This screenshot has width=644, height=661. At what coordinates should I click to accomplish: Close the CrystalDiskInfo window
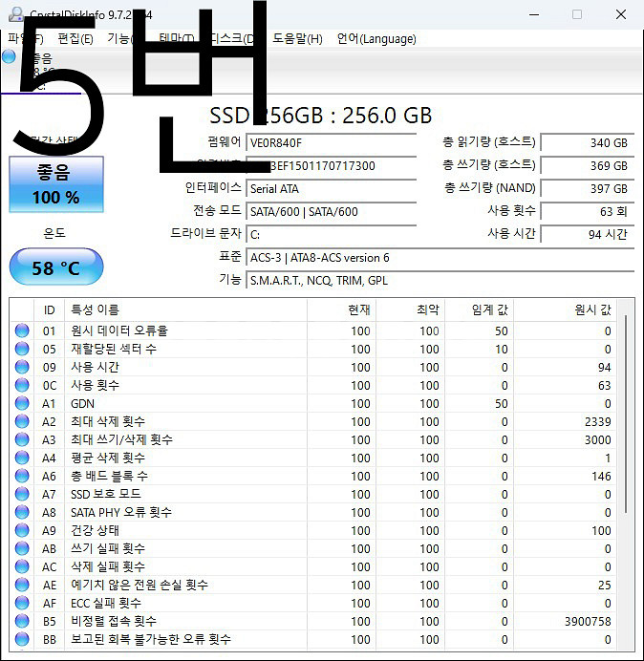pos(621,14)
